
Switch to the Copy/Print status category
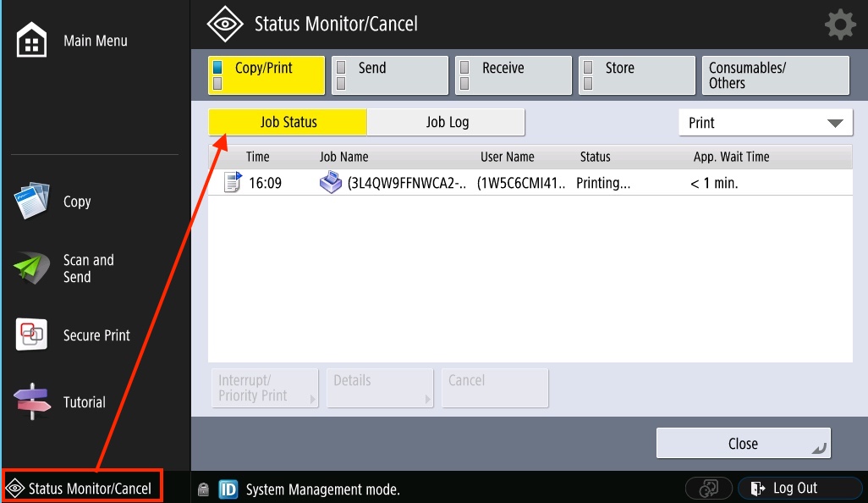[x=266, y=75]
